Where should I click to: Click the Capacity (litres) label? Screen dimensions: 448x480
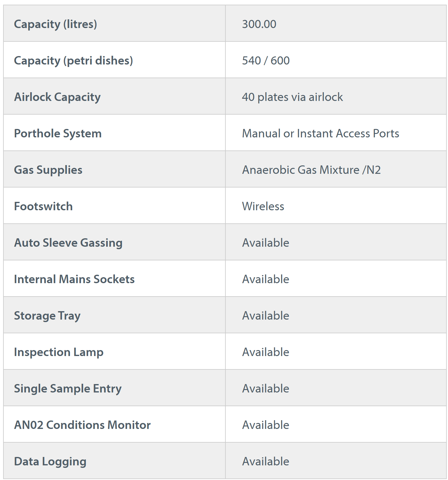click(55, 24)
